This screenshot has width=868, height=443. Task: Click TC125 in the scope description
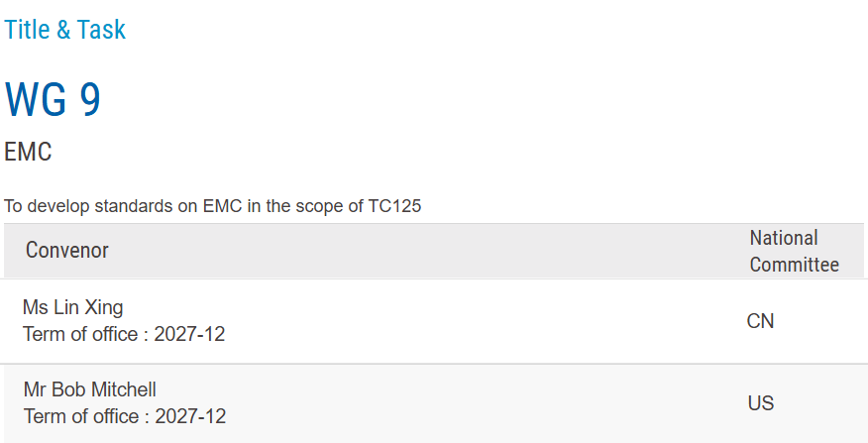click(x=394, y=207)
